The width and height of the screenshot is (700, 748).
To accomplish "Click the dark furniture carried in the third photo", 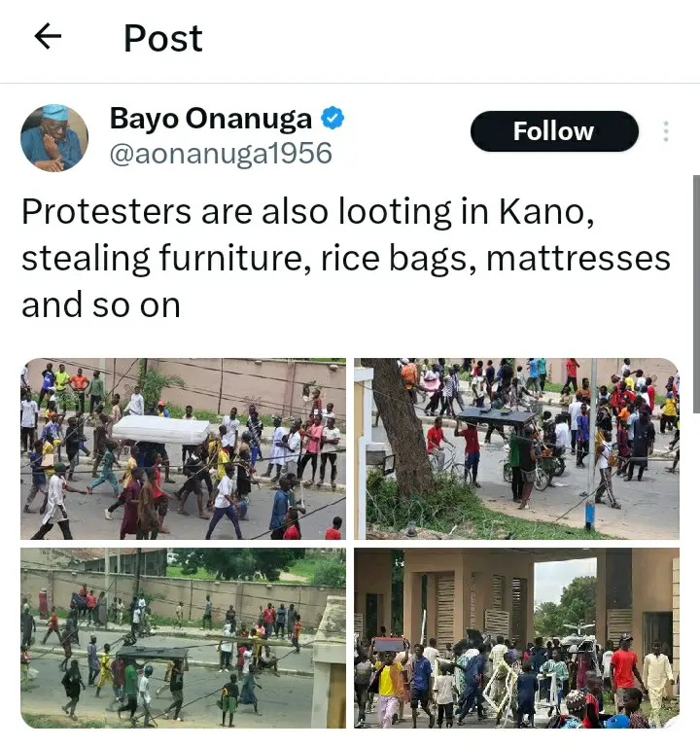I will pyautogui.click(x=153, y=653).
